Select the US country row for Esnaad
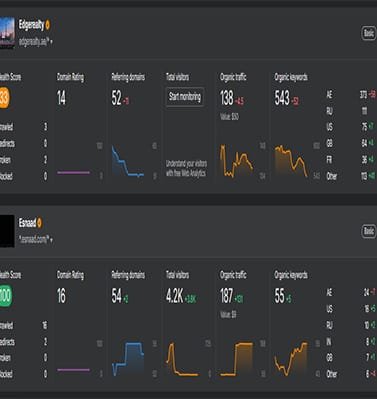Screen dimensions: 377x399 pos(351,309)
